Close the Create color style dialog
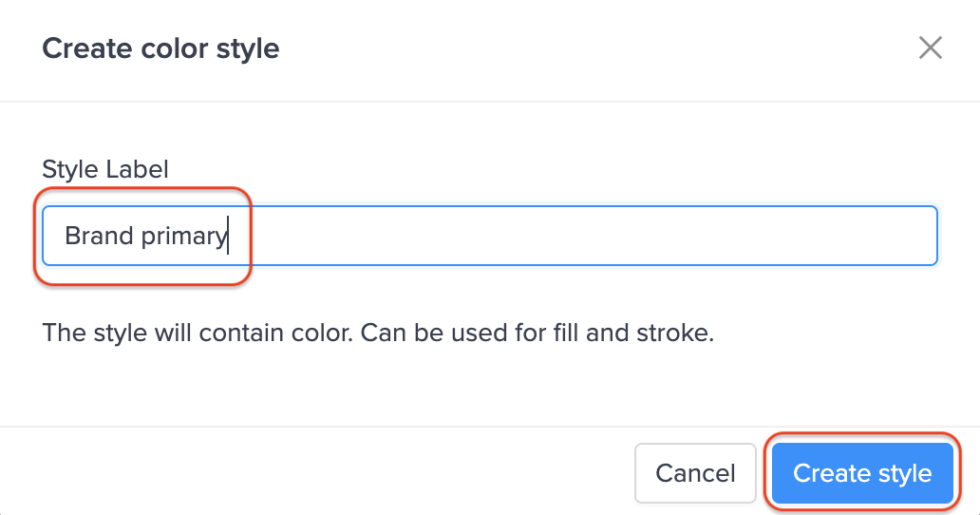This screenshot has width=980, height=515. coord(930,48)
